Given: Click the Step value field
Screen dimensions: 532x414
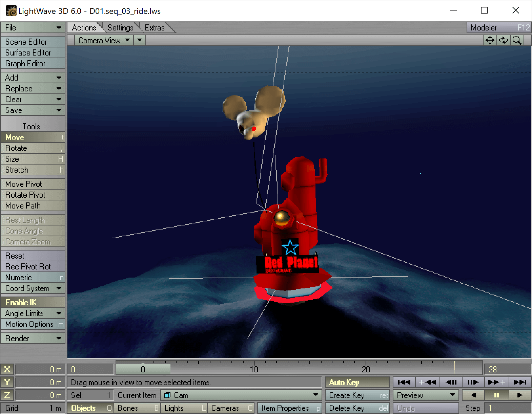Looking at the screenshot, I should [508, 408].
